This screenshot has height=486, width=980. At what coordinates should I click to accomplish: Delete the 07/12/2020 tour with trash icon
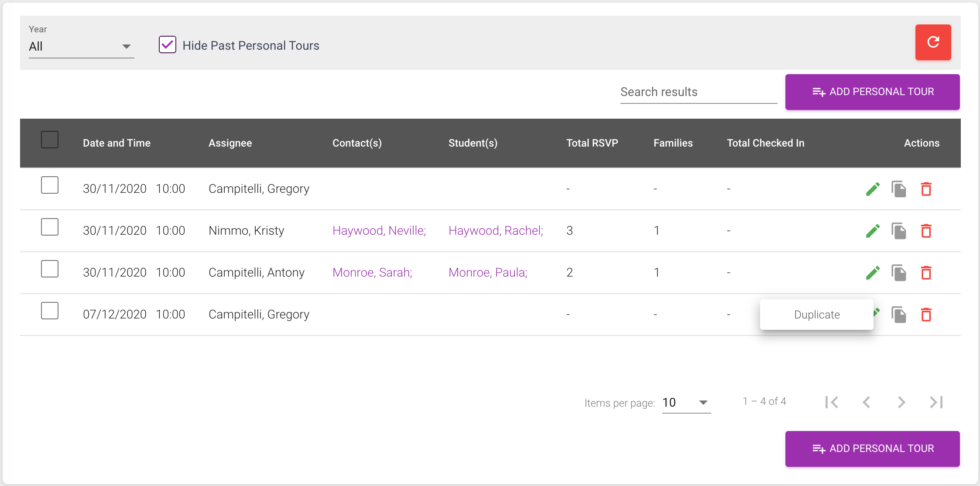(926, 315)
